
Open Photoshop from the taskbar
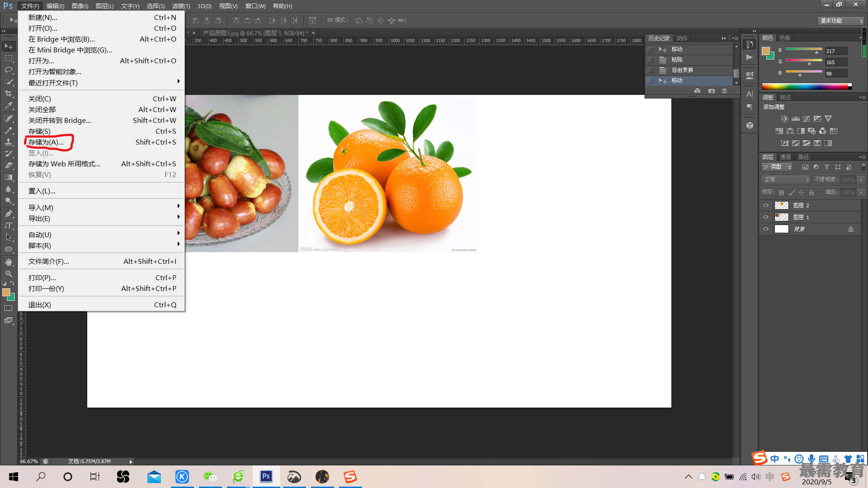pos(266,476)
